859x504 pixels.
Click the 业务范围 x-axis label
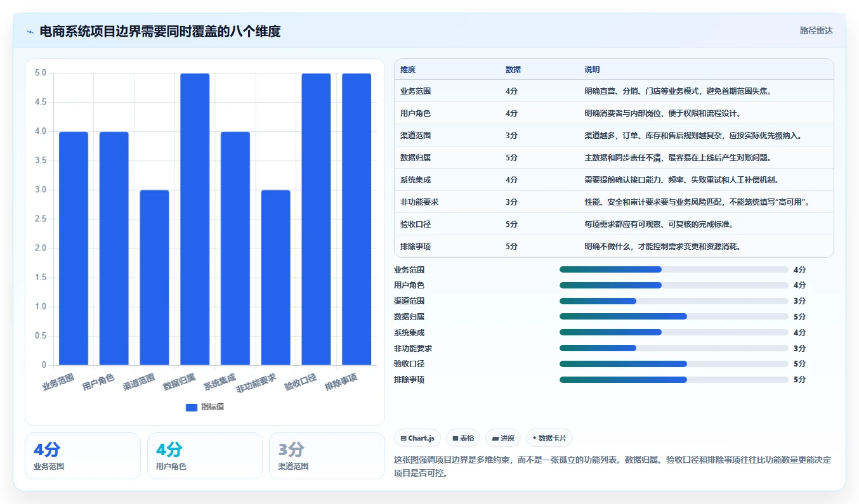pyautogui.click(x=58, y=382)
